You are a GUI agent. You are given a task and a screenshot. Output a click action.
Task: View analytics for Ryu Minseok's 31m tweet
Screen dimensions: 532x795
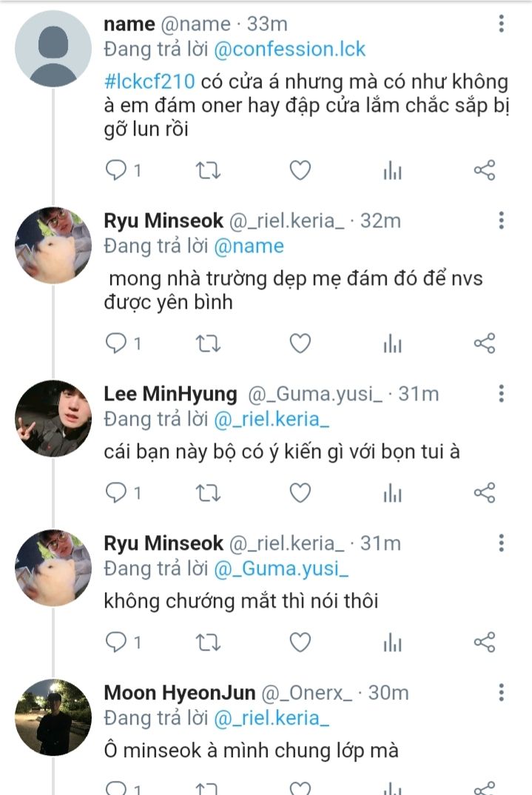[392, 643]
